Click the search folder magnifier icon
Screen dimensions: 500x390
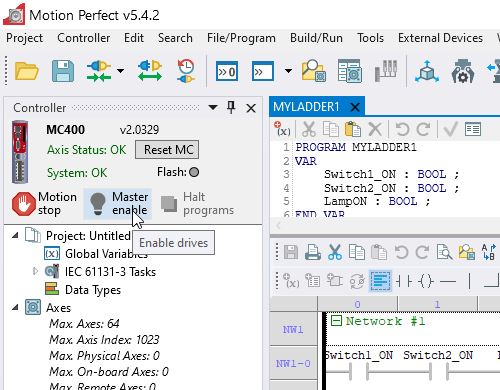[314, 71]
